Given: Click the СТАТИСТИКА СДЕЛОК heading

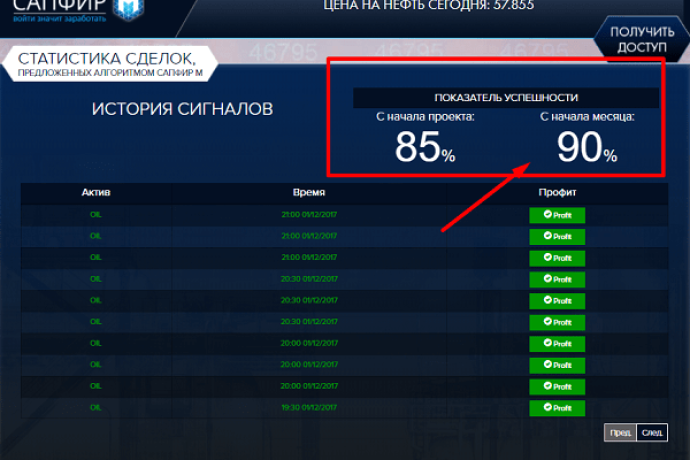Looking at the screenshot, I should coord(106,59).
